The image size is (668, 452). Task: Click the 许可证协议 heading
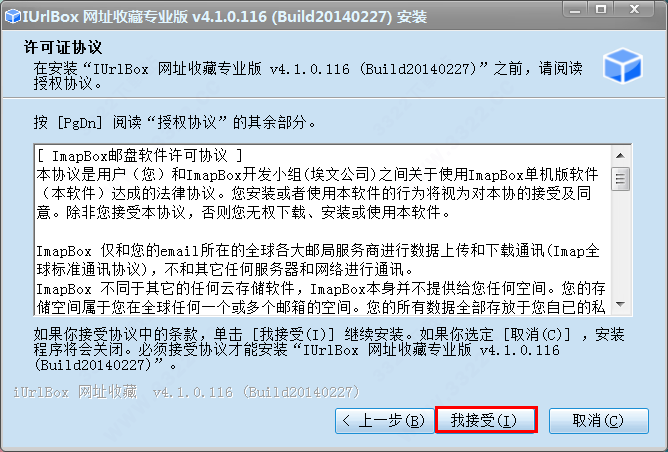tap(63, 47)
